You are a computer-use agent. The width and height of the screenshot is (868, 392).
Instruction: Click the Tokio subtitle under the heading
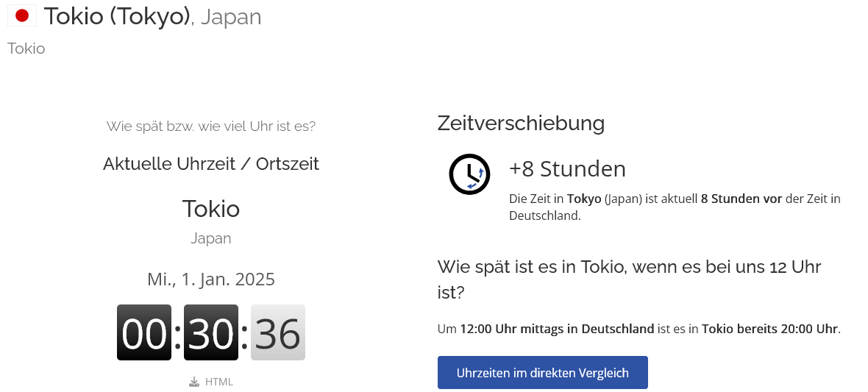point(26,49)
